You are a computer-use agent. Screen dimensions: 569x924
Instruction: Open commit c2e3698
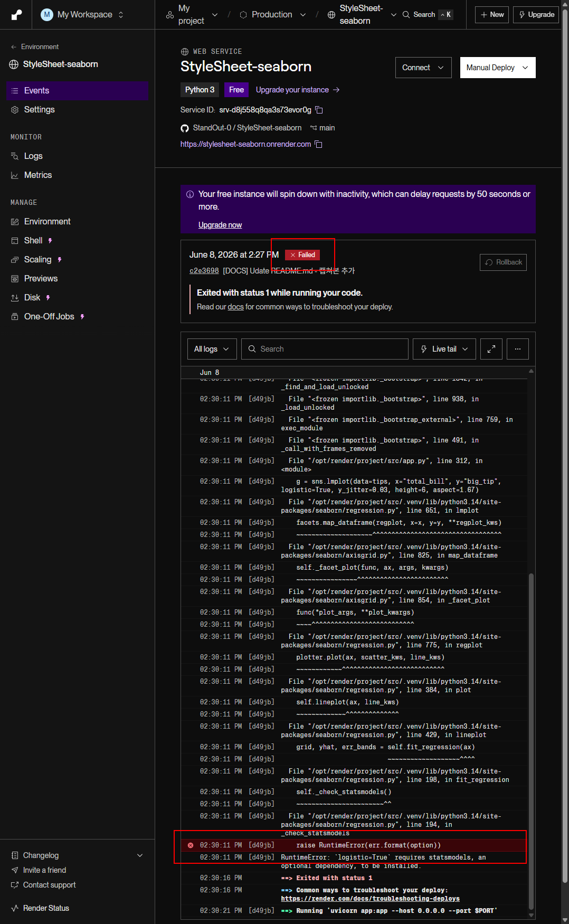pyautogui.click(x=204, y=271)
